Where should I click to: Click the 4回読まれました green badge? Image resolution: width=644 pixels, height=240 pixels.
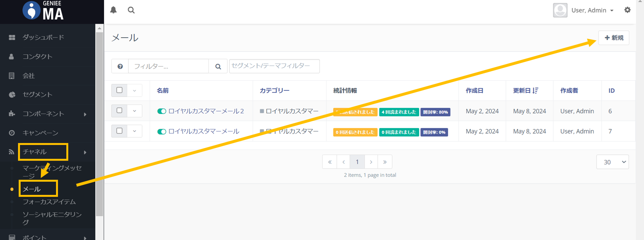399,112
